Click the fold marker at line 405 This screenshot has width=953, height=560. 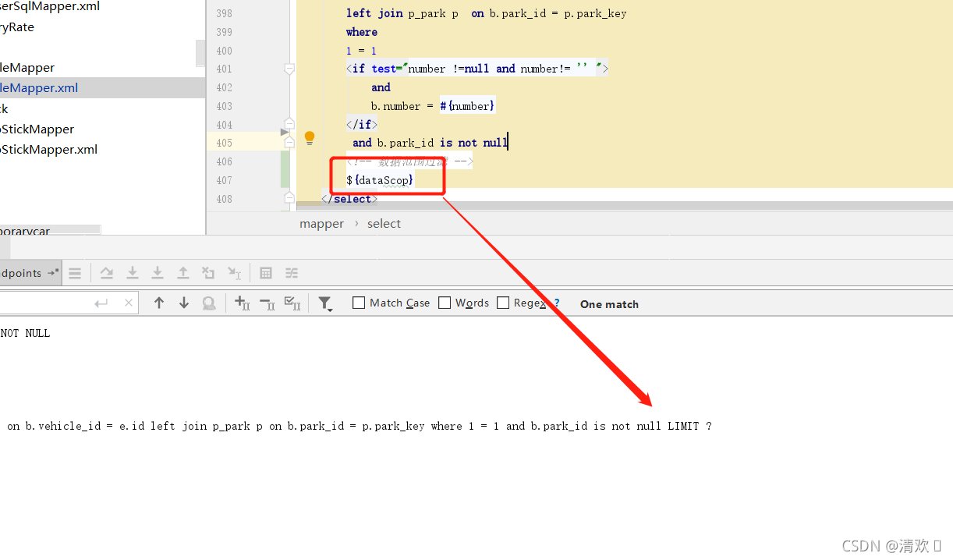289,141
